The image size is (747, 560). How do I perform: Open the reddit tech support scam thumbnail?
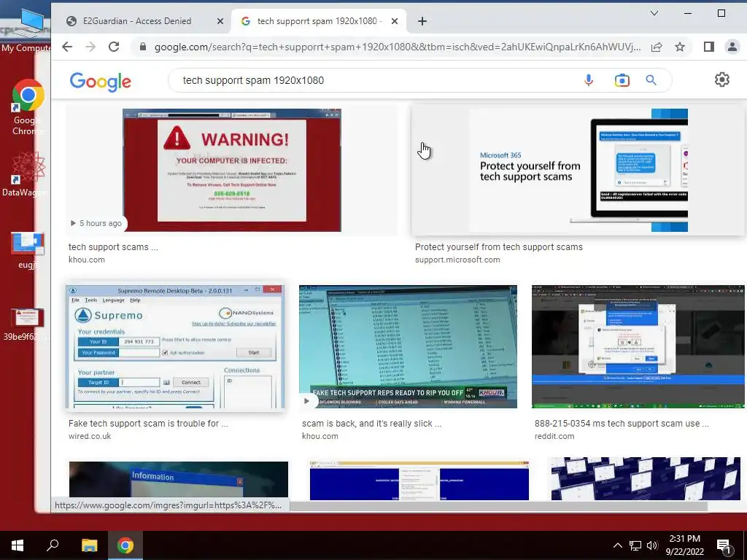(638, 346)
